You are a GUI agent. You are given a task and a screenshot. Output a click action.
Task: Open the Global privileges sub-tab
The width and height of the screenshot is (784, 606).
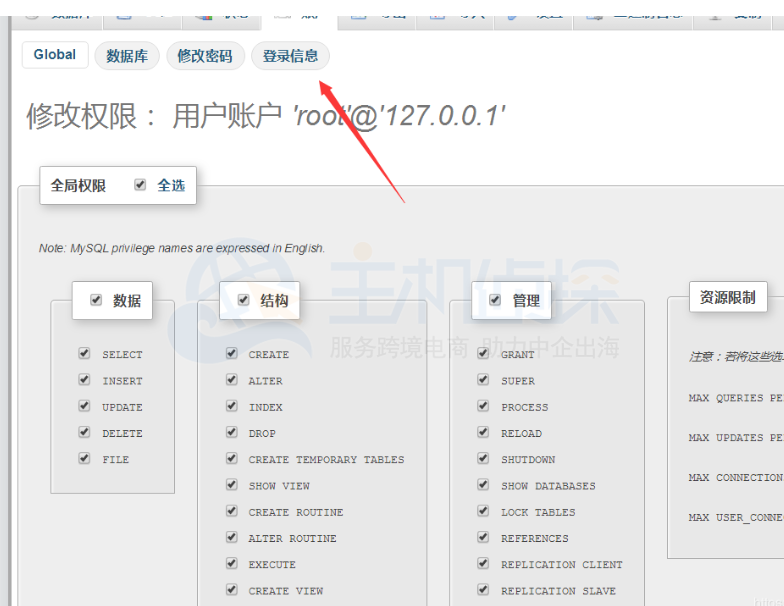[x=55, y=55]
